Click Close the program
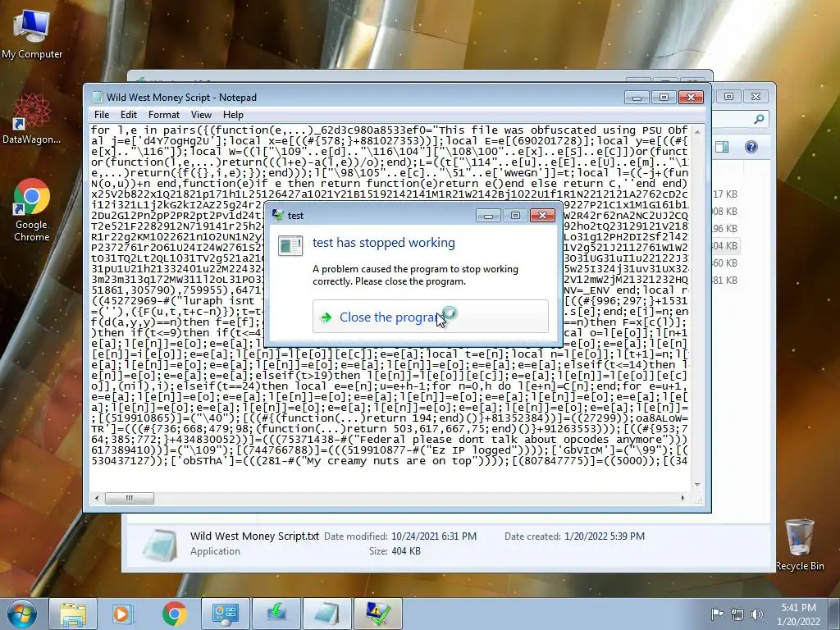 point(430,317)
